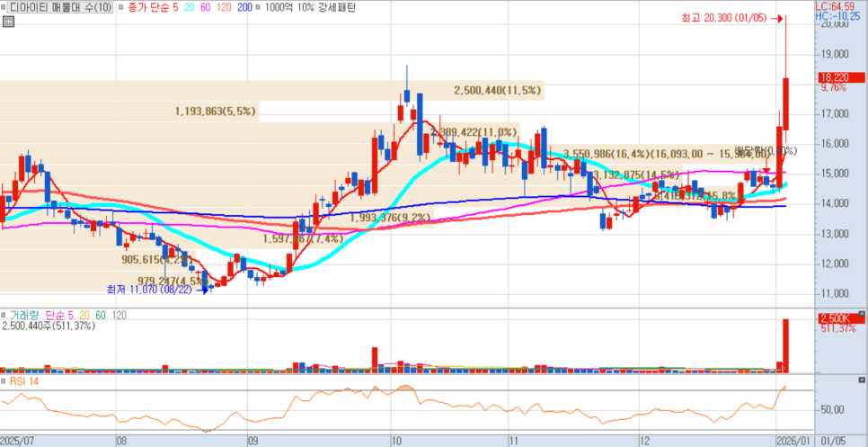Click the 01/05 date label on the time axis
Image resolution: width=868 pixels, height=447 pixels.
coord(833,442)
